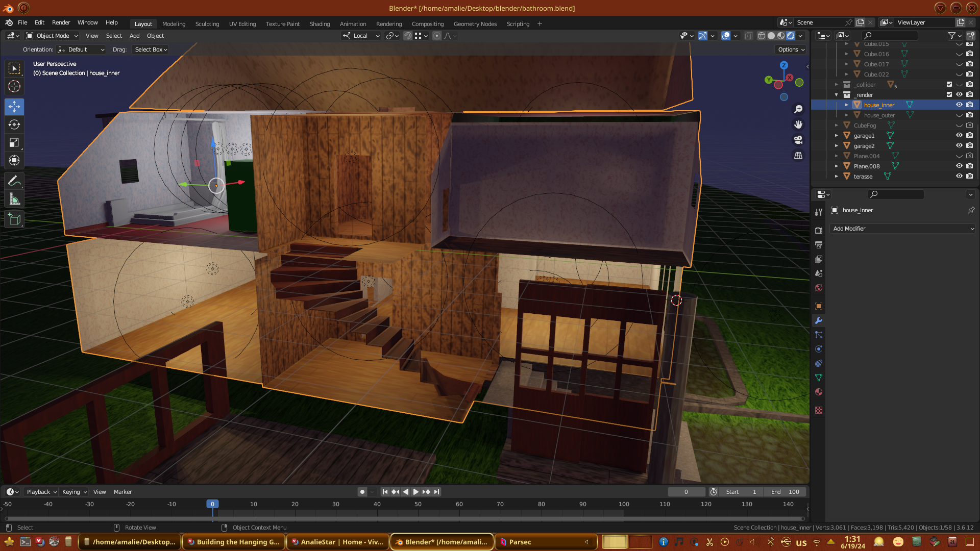Image resolution: width=980 pixels, height=551 pixels.
Task: Toggle camera view in the viewport
Action: click(x=798, y=140)
